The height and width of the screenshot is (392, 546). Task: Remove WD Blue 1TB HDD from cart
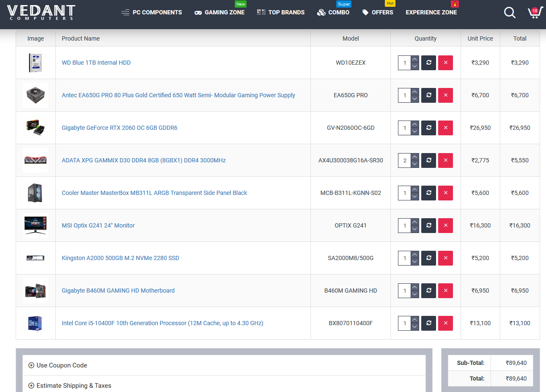pos(445,63)
